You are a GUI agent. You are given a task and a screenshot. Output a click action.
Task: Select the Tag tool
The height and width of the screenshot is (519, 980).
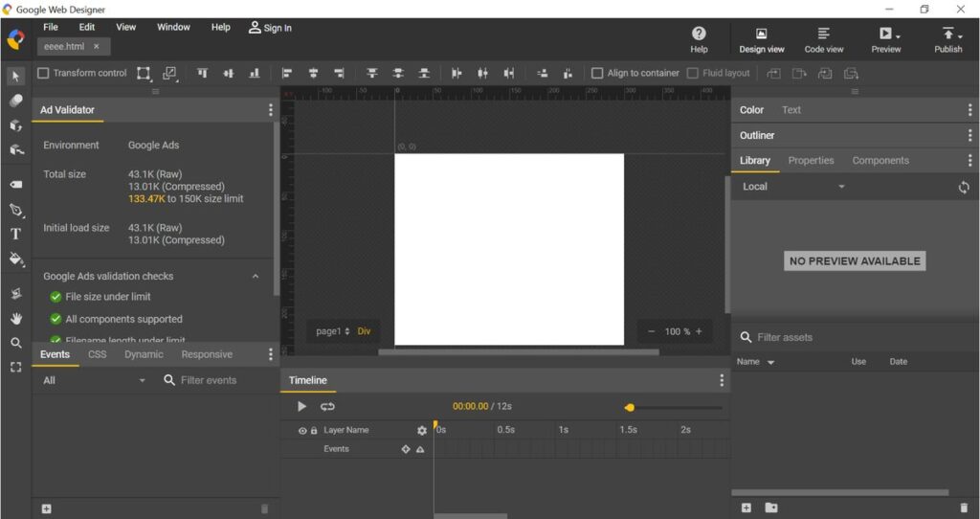pos(15,185)
